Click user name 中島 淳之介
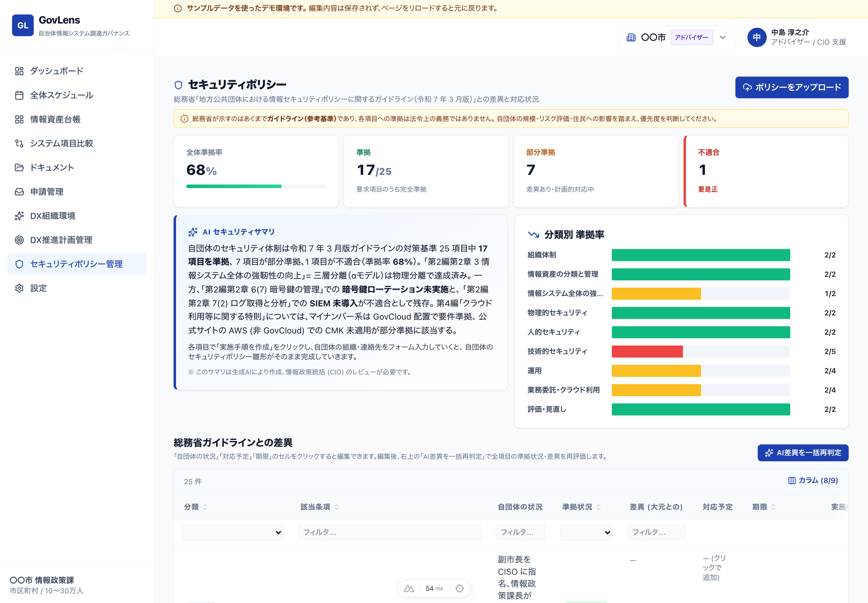This screenshot has width=868, height=603. (x=790, y=33)
